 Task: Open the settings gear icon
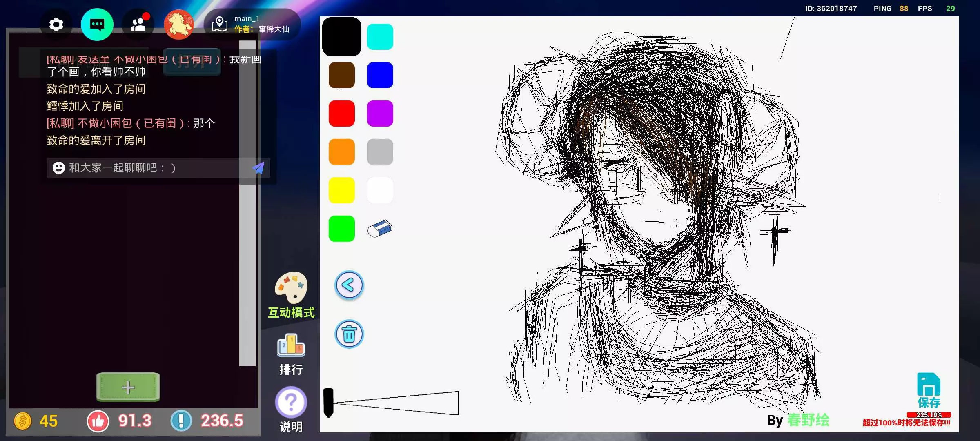[56, 25]
